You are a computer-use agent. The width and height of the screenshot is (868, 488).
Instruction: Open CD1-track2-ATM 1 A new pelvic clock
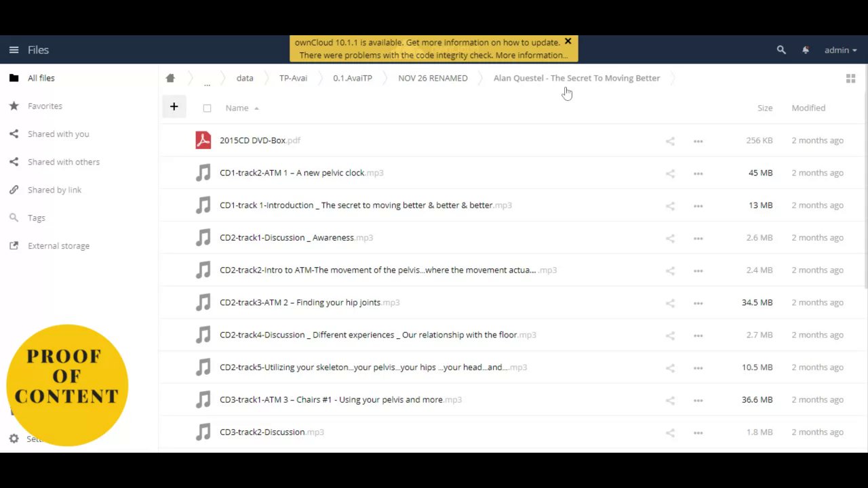[x=301, y=173]
